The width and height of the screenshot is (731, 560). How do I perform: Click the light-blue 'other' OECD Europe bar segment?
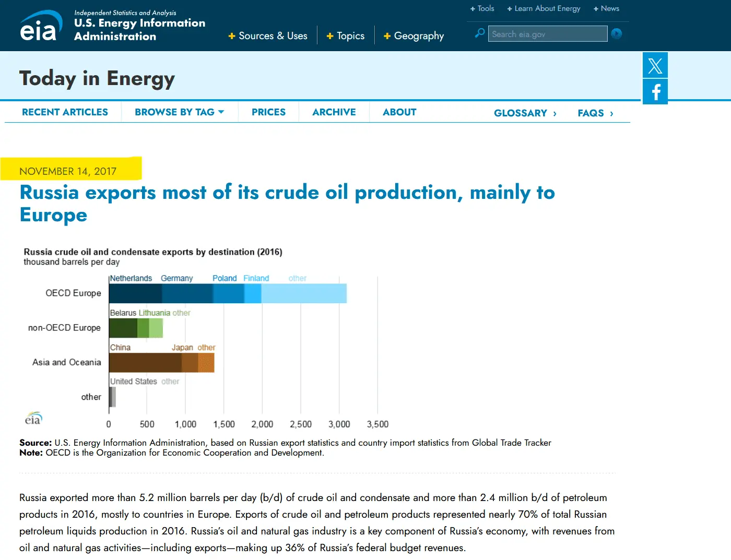tap(304, 293)
